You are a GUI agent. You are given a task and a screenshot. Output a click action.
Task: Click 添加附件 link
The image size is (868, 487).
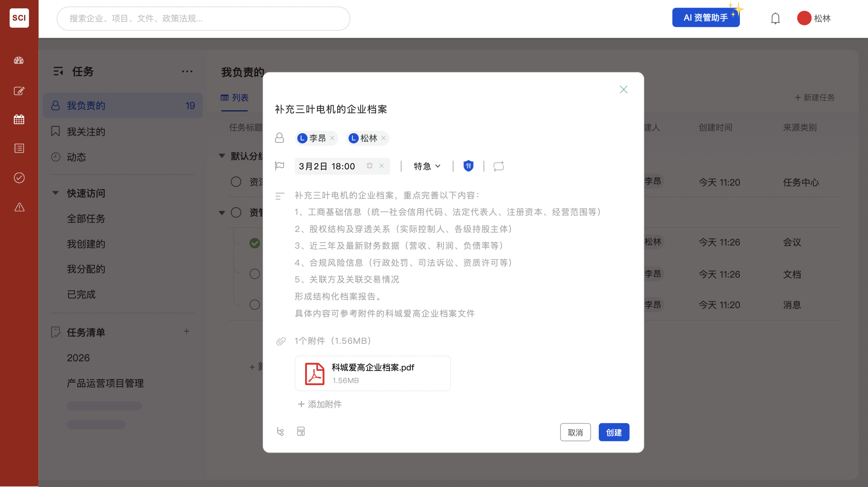(320, 404)
